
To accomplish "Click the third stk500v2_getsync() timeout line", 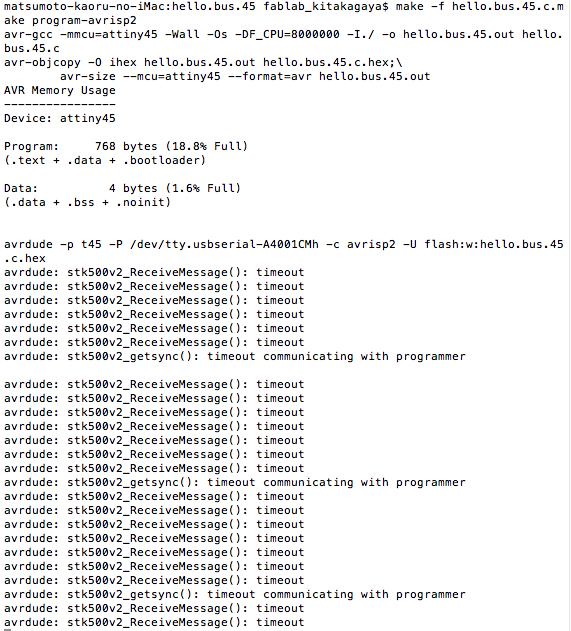I will click(x=235, y=594).
